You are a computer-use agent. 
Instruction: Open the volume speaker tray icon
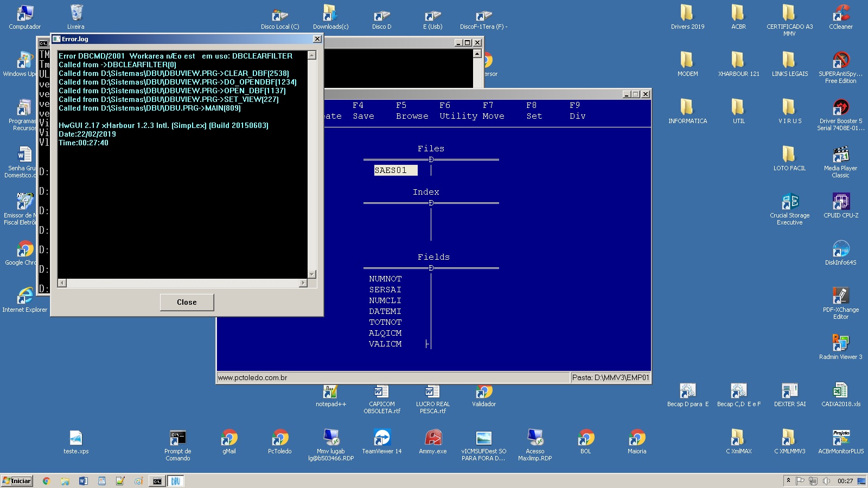click(826, 481)
